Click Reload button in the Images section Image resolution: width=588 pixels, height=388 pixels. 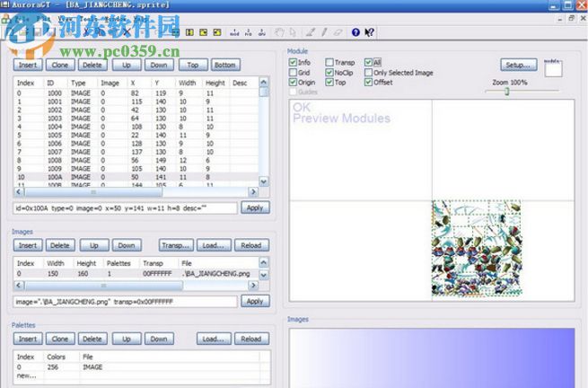[251, 245]
